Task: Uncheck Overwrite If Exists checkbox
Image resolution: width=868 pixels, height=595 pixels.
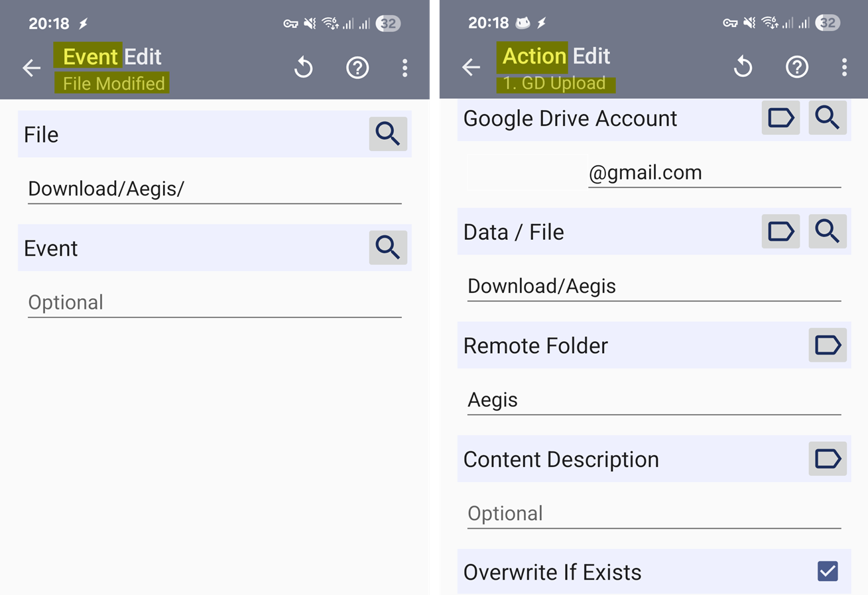Action: click(x=828, y=571)
